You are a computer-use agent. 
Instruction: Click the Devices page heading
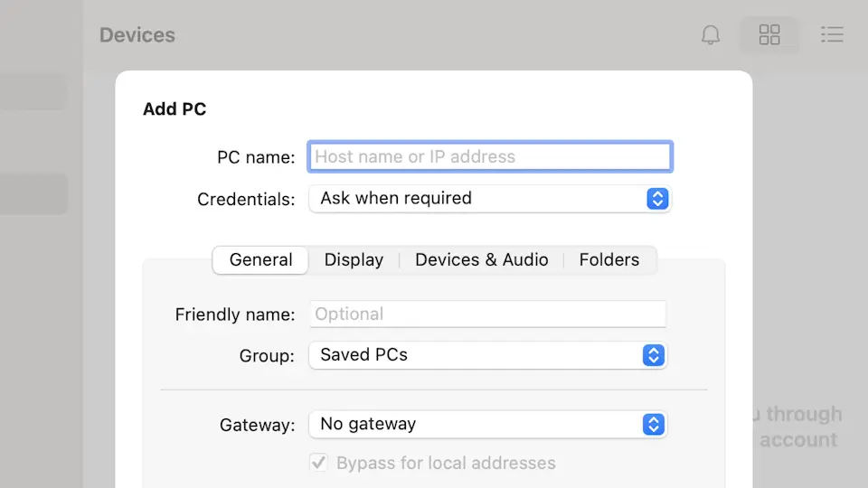[x=137, y=35]
